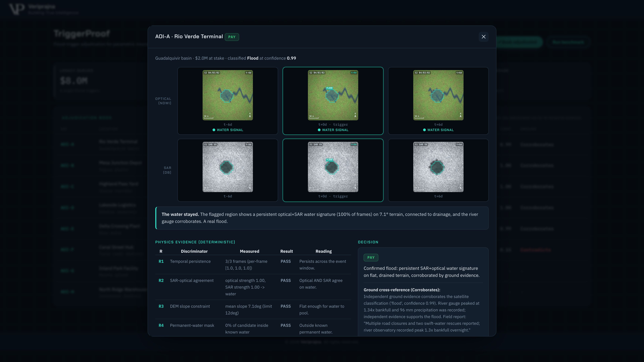Image resolution: width=644 pixels, height=362 pixels.
Task: Click the PASS result in the R3 row
Action: point(285,306)
